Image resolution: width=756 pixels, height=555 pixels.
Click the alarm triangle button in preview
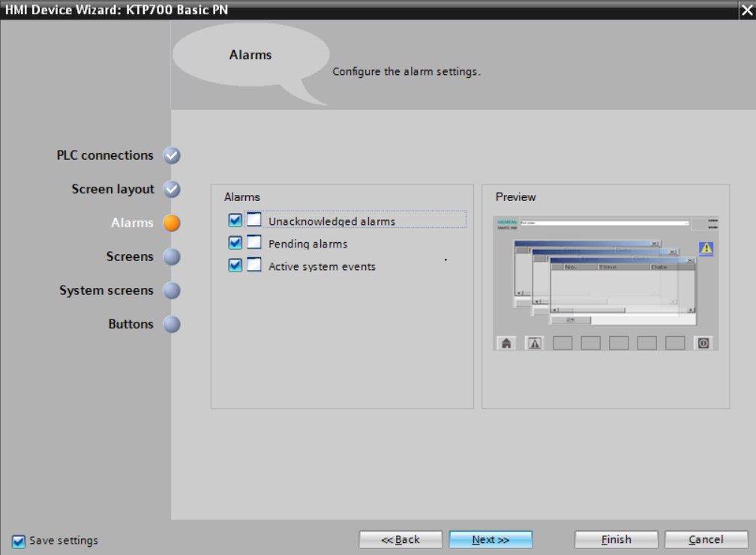click(x=535, y=343)
